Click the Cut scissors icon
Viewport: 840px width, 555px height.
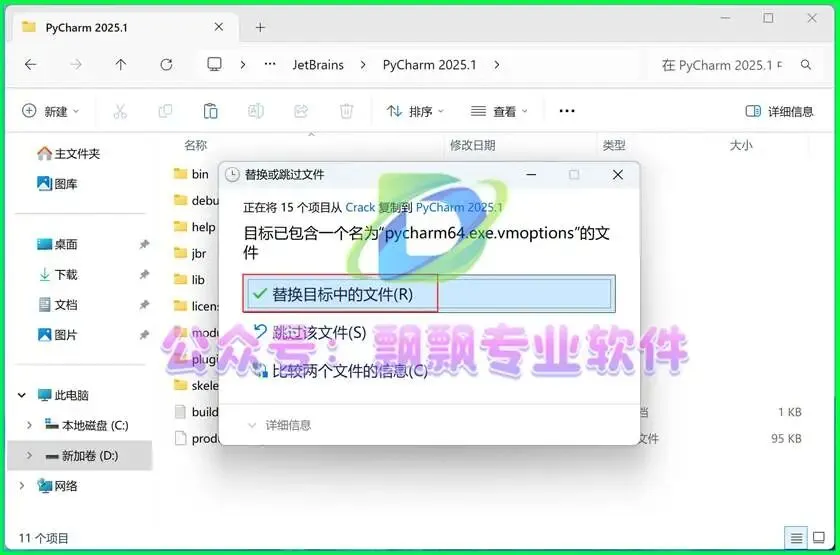pos(120,111)
